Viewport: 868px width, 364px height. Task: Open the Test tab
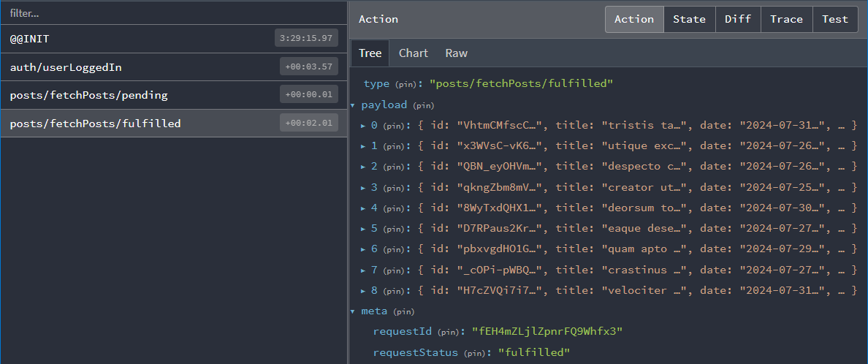pyautogui.click(x=834, y=19)
